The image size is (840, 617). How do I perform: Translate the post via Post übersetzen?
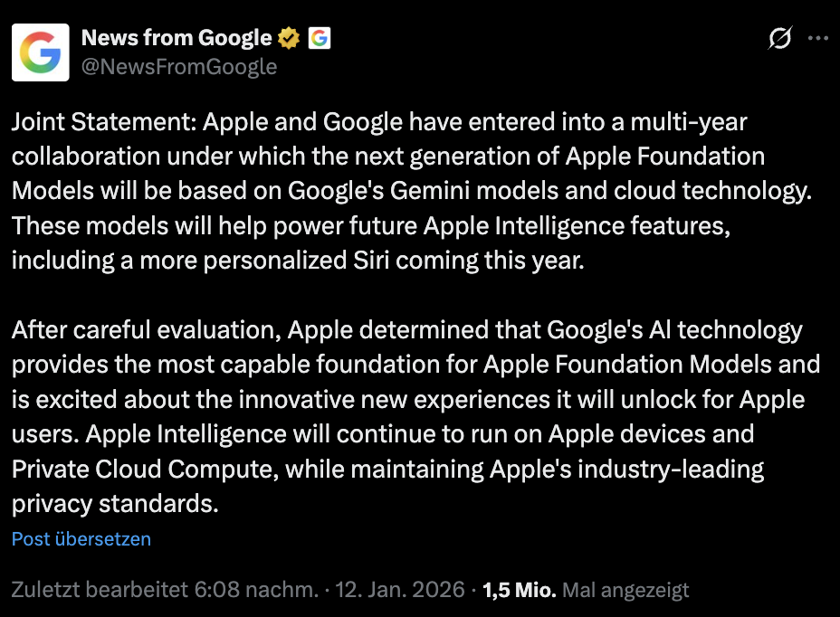[81, 538]
